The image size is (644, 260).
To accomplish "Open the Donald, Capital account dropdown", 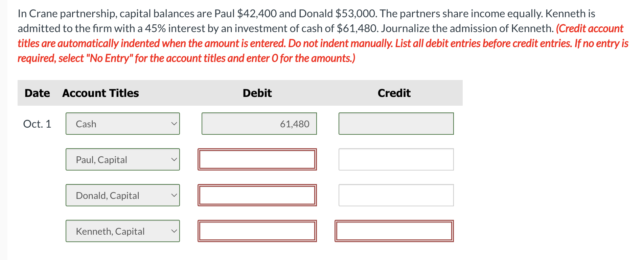I will pos(122,195).
